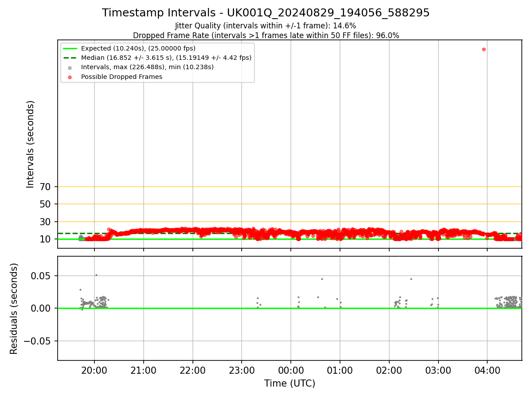Click the 02:00 time tick label
Screen dimensions: 532x399
389,370
